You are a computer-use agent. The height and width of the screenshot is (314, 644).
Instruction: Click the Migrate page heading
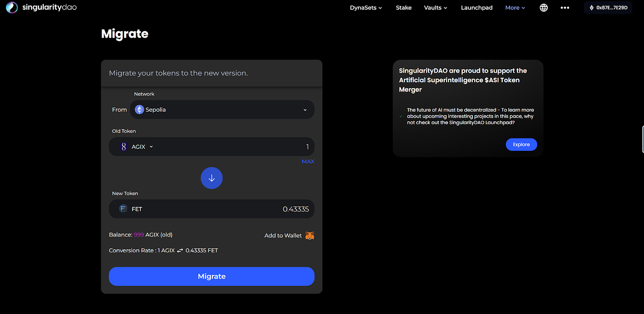(x=125, y=34)
